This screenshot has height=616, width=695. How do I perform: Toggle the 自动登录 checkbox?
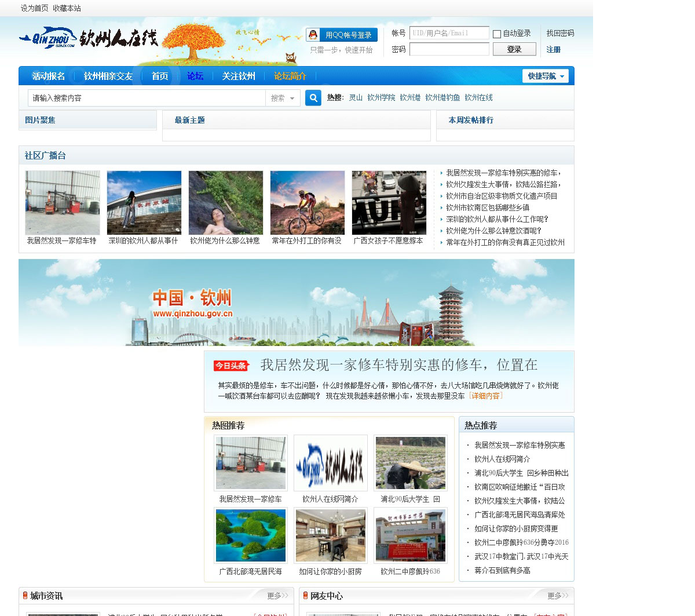coord(497,34)
